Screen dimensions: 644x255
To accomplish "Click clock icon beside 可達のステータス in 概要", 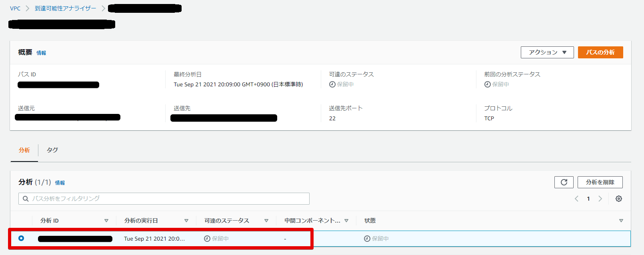I will point(332,84).
